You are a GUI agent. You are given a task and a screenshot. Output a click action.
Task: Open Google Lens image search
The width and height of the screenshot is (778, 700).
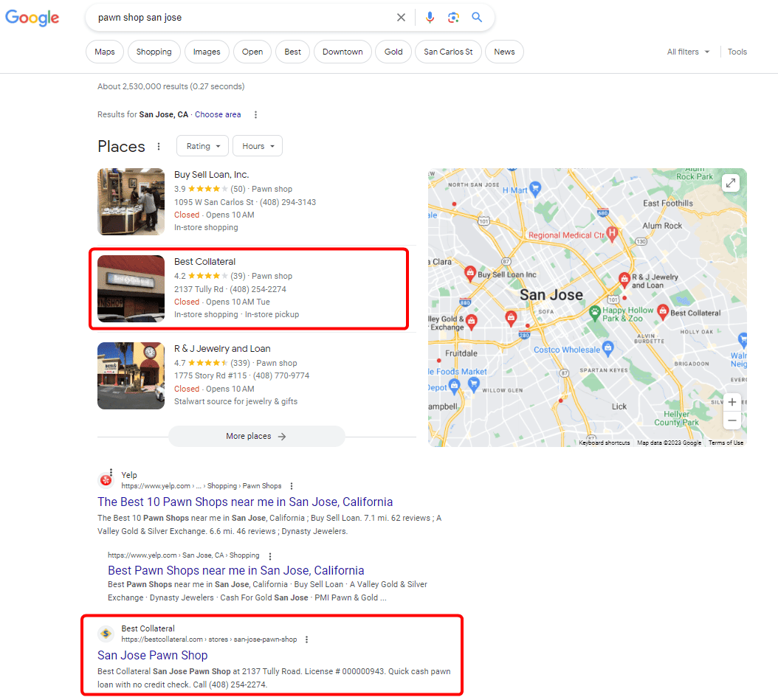click(453, 17)
